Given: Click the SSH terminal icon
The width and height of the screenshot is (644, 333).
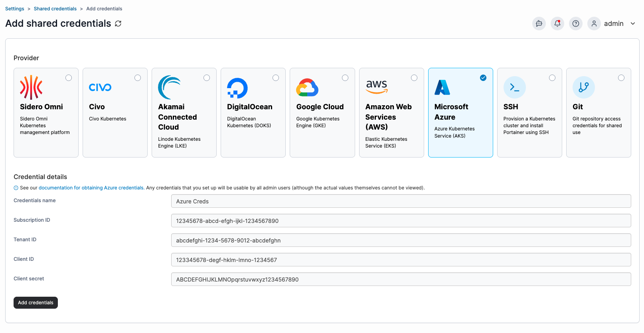Looking at the screenshot, I should point(515,87).
